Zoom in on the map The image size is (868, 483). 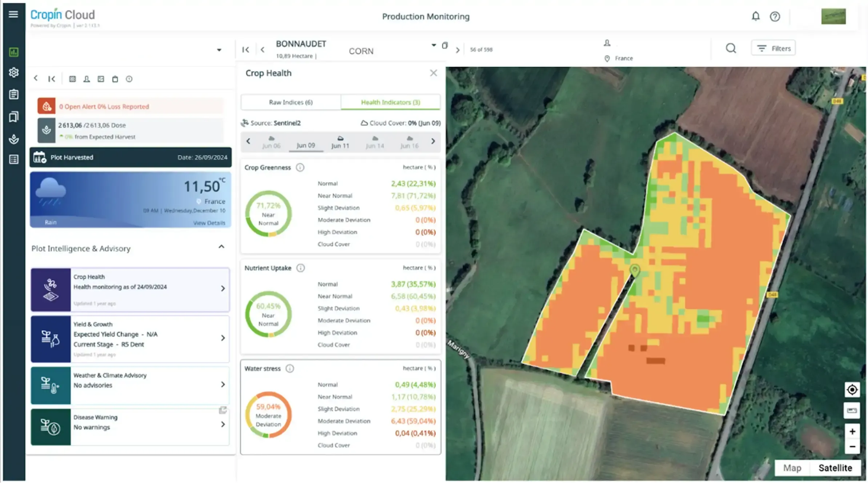click(x=852, y=431)
